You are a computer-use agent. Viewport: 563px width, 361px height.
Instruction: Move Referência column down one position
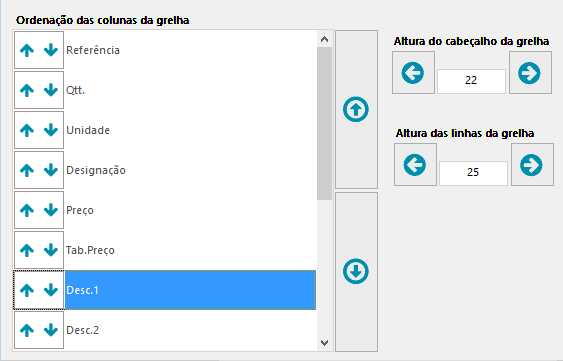51,50
